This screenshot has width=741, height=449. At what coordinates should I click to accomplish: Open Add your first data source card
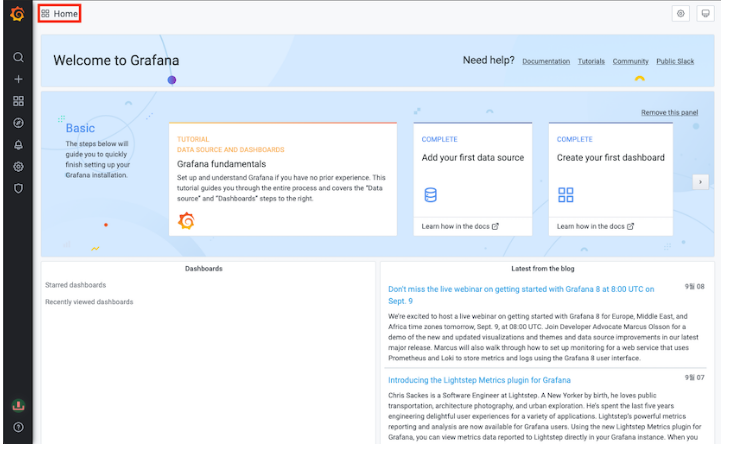tap(473, 179)
